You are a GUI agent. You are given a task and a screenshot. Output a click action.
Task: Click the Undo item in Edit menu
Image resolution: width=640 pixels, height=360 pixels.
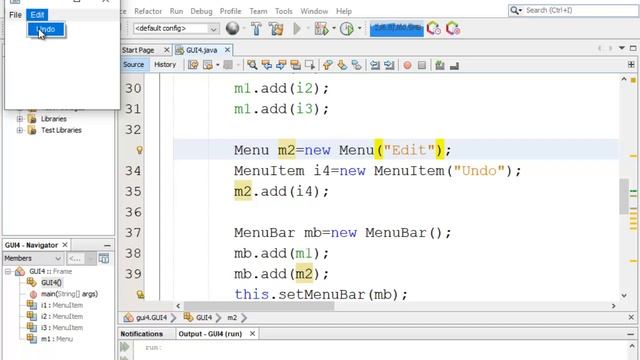[46, 29]
